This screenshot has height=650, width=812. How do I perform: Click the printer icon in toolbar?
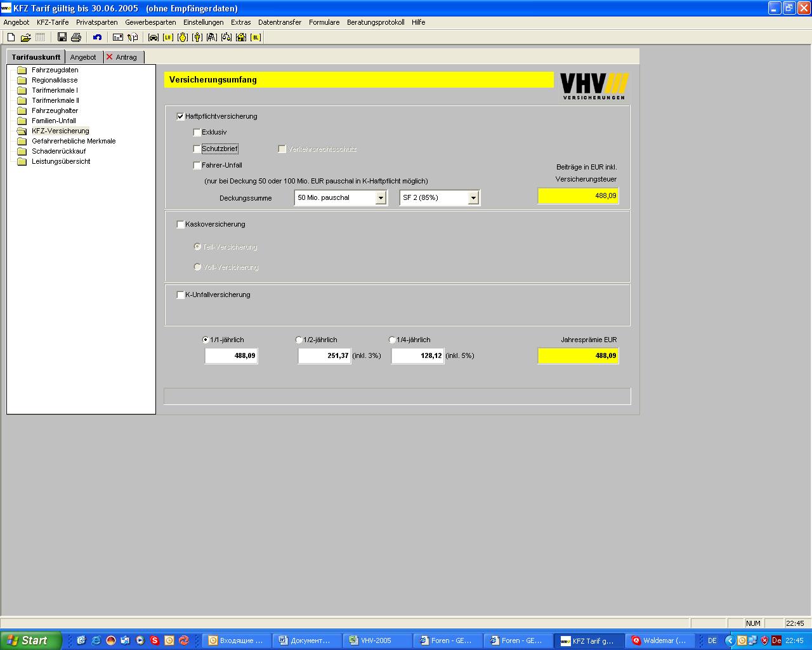(x=76, y=37)
